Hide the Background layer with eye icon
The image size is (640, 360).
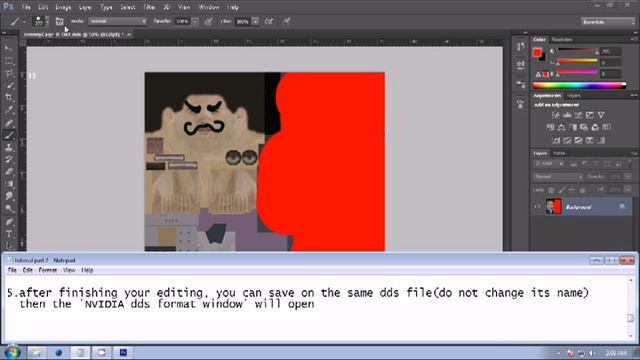[x=537, y=207]
